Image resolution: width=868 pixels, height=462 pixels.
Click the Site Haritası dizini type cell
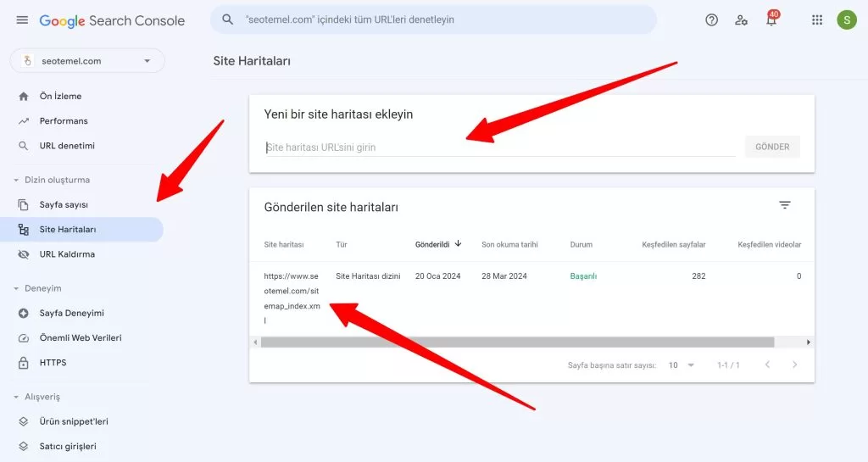point(368,276)
